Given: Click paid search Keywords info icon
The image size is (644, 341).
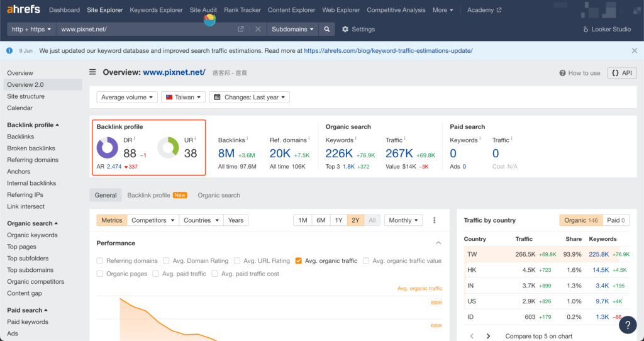Looking at the screenshot, I should [x=480, y=138].
